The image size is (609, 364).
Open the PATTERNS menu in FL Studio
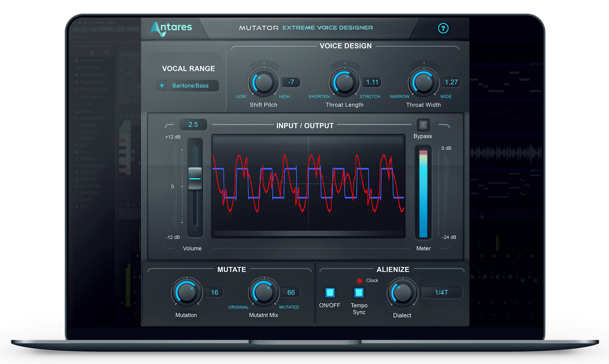click(106, 29)
